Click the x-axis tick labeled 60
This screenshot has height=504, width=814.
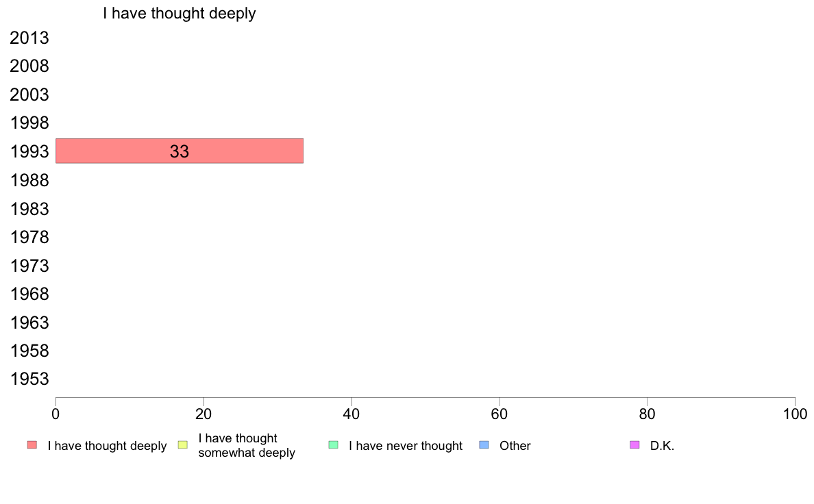click(x=500, y=414)
